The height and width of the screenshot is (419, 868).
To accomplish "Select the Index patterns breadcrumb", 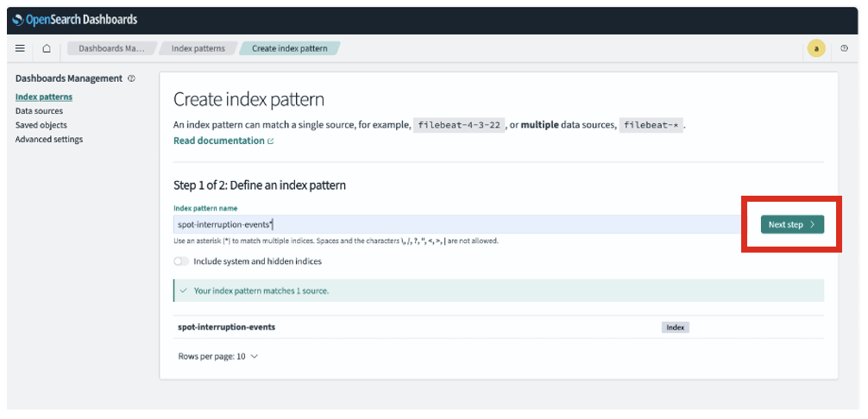I will (198, 48).
